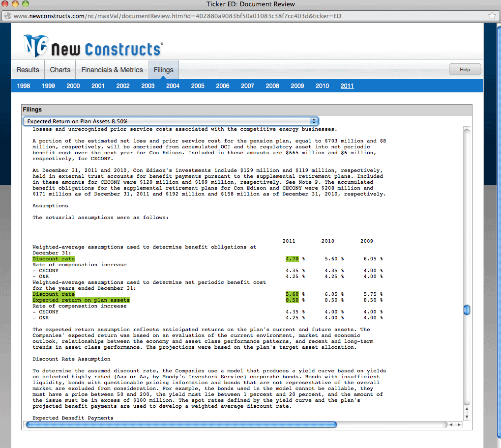Click "The actuarial assumptions were as follows:" line
Viewport: 501px width, 448px height.
(100, 218)
